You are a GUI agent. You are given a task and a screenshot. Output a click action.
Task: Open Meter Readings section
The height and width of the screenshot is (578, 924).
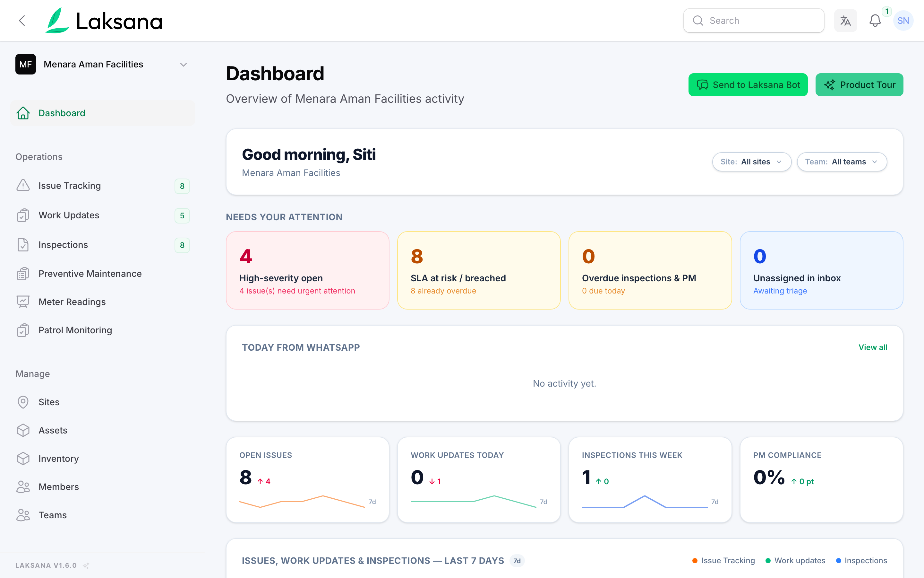102,302
